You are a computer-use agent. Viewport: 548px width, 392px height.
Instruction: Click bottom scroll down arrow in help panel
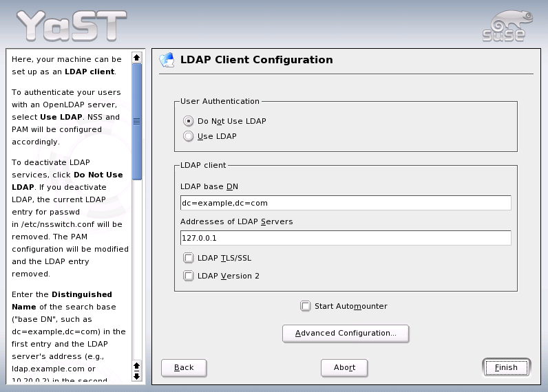coord(136,376)
